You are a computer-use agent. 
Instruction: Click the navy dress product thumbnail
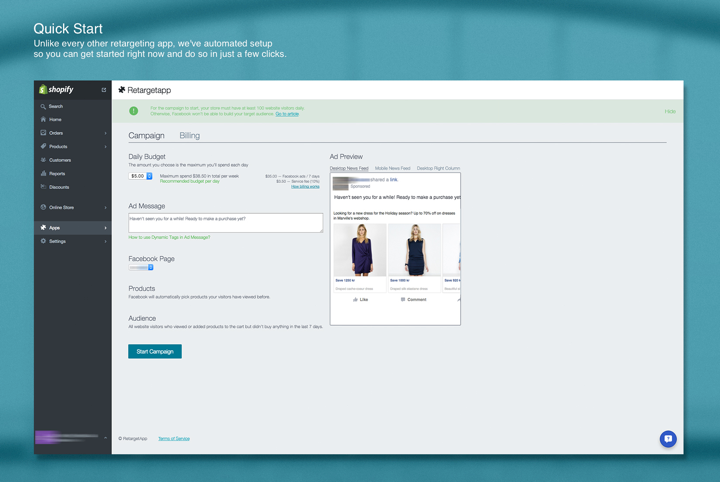(x=415, y=250)
